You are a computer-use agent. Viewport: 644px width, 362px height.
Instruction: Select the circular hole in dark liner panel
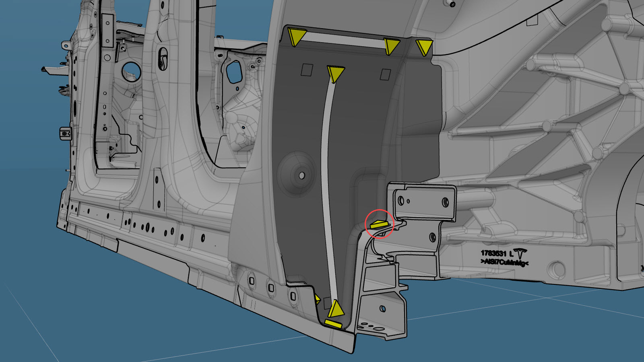click(x=302, y=175)
